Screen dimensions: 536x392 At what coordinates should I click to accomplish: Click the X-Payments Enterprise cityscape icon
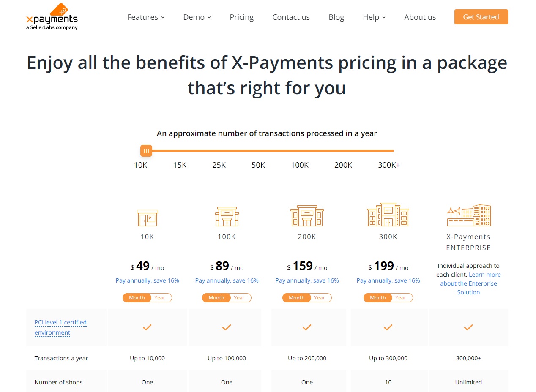point(468,215)
